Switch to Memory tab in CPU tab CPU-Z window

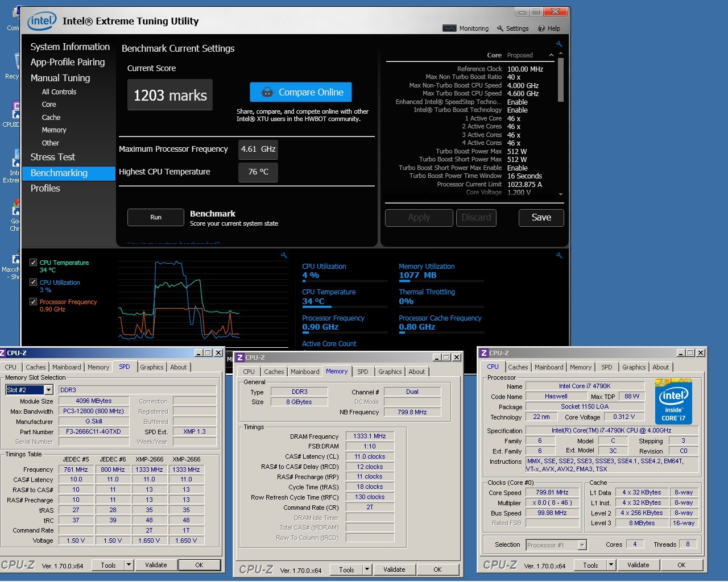pyautogui.click(x=581, y=367)
